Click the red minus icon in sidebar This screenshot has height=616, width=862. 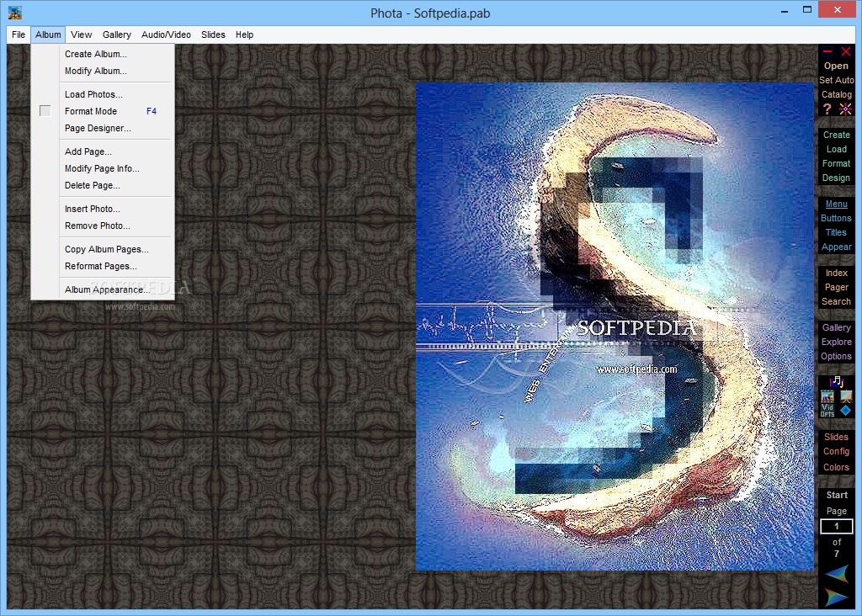point(827,51)
